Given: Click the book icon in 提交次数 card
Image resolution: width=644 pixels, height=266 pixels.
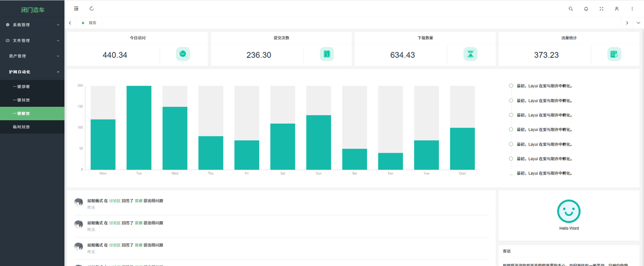Looking at the screenshot, I should coord(327,54).
